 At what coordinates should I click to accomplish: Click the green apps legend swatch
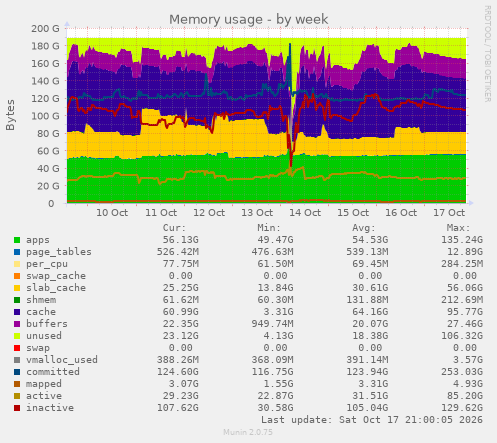point(17,240)
